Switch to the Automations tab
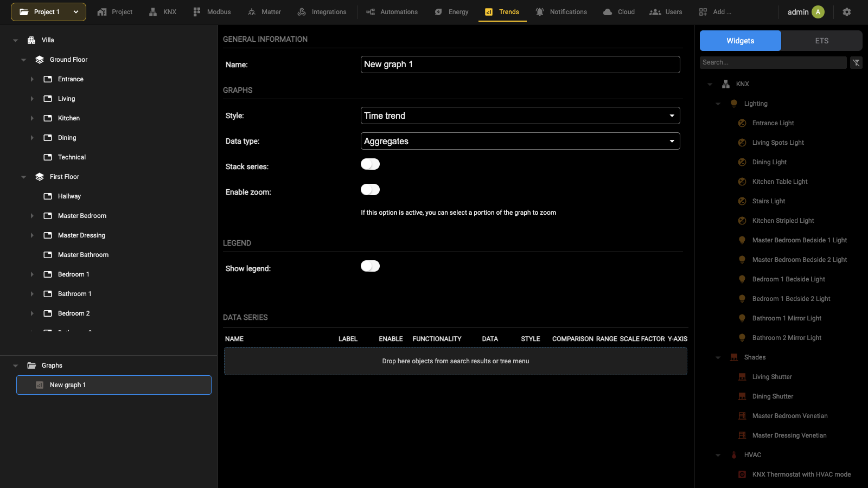 (x=392, y=12)
